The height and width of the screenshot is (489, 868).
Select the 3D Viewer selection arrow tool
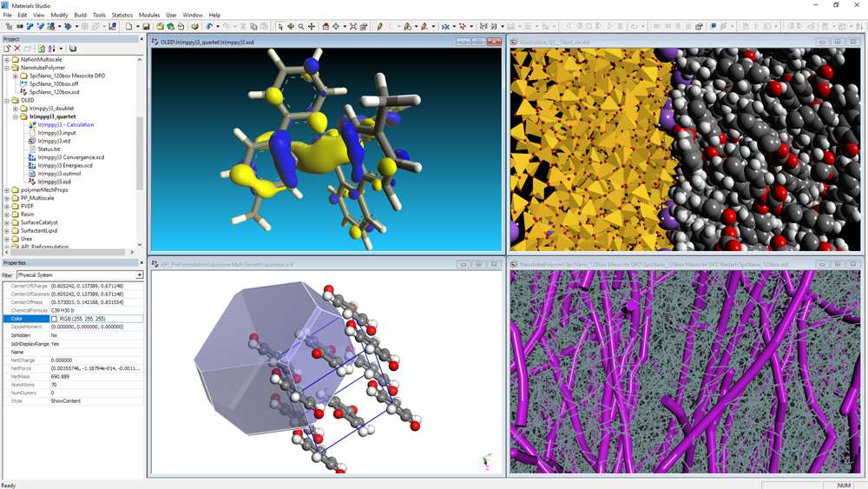click(x=280, y=26)
